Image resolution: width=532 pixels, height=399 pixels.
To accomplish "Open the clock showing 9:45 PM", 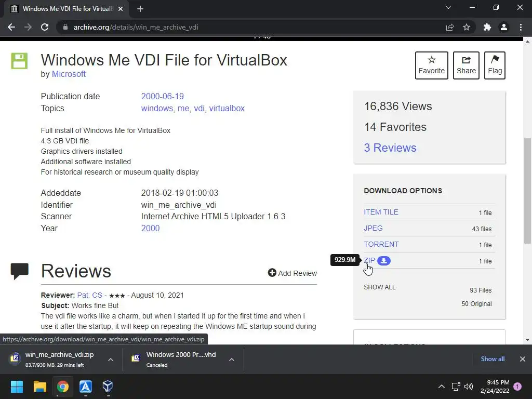I will click(x=495, y=387).
